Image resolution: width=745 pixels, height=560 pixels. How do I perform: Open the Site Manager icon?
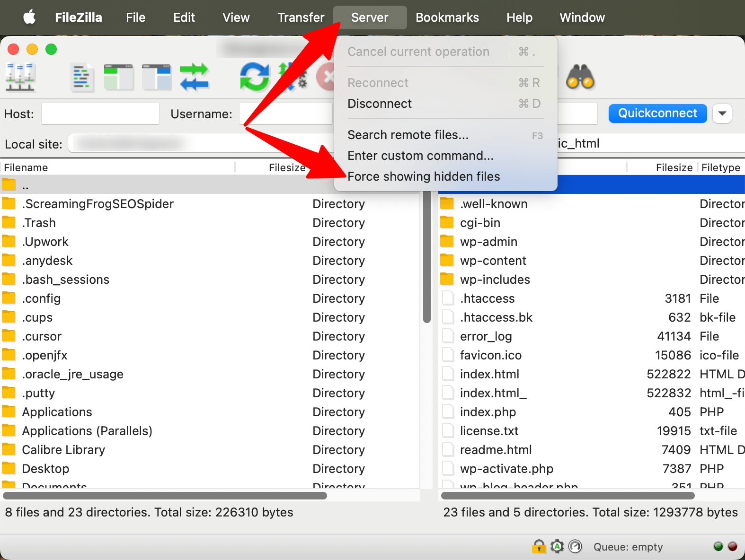coord(20,77)
